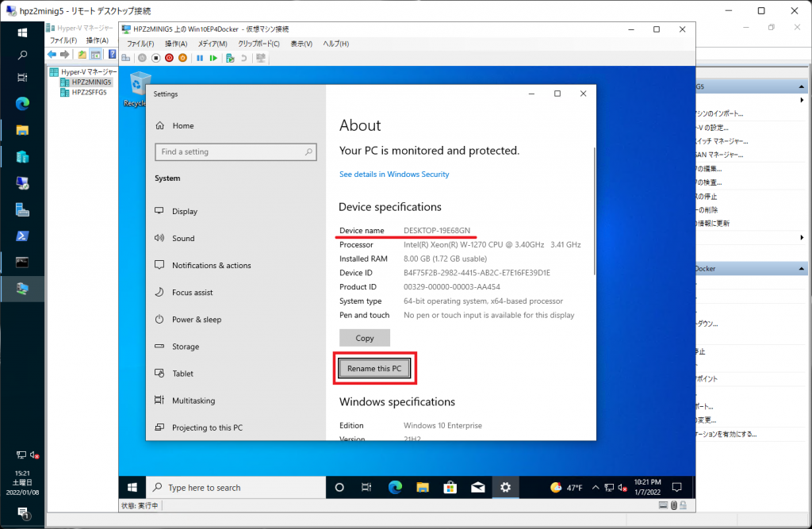812x529 pixels.
Task: Toggle the console tree icon in Hyper-V Manager
Action: click(96, 55)
